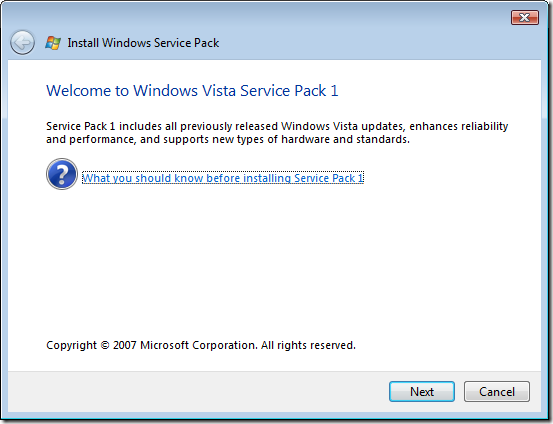This screenshot has height=424, width=553.
Task: Click Next to continue the installation
Action: point(422,392)
